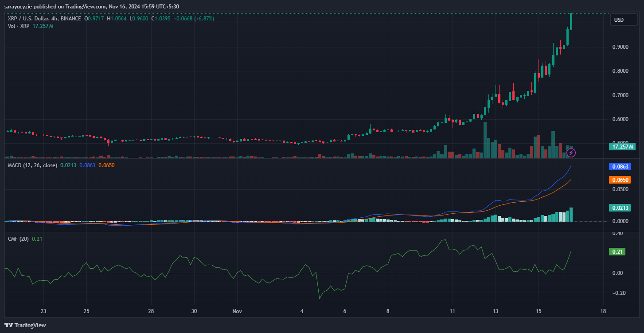
Task: Toggle the MACD (12, 26, close) indicator legend
Action: pos(32,165)
